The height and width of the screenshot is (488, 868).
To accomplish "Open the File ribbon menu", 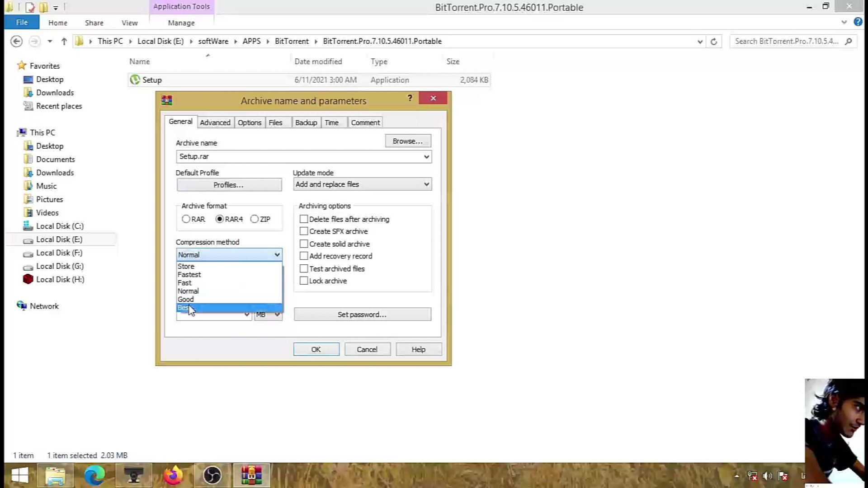I will coord(22,22).
